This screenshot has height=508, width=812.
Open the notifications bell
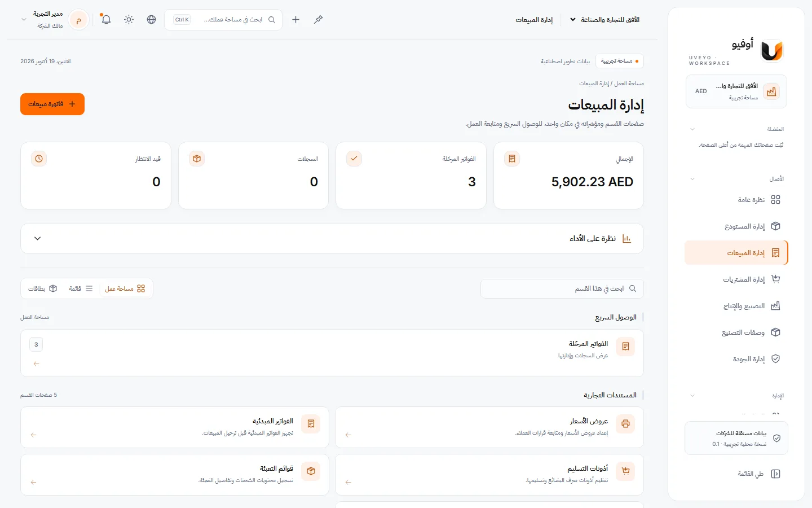point(106,20)
